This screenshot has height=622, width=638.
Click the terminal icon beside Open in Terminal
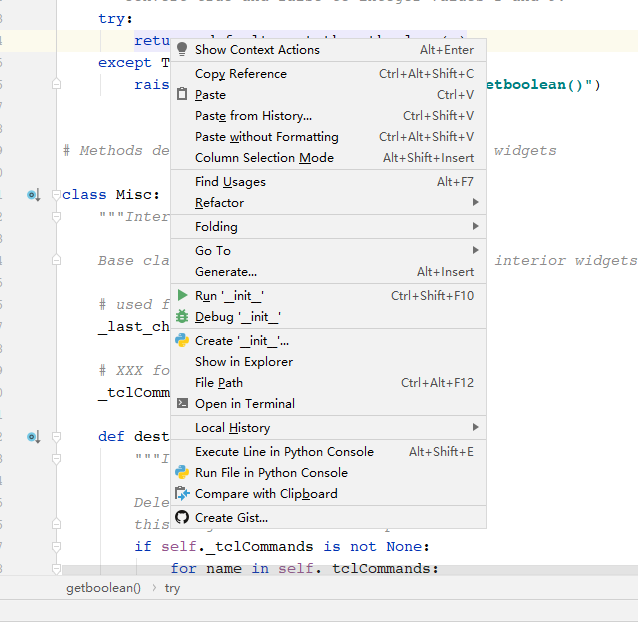click(x=182, y=403)
